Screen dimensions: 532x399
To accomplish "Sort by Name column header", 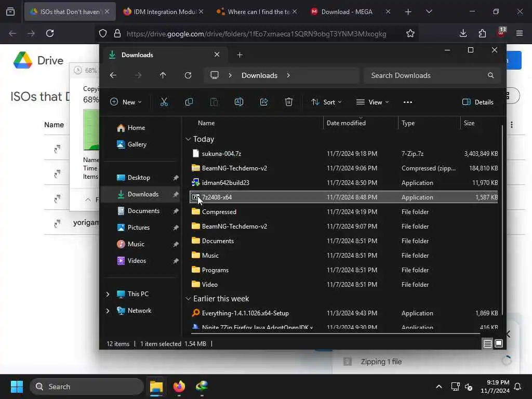I will pos(206,123).
